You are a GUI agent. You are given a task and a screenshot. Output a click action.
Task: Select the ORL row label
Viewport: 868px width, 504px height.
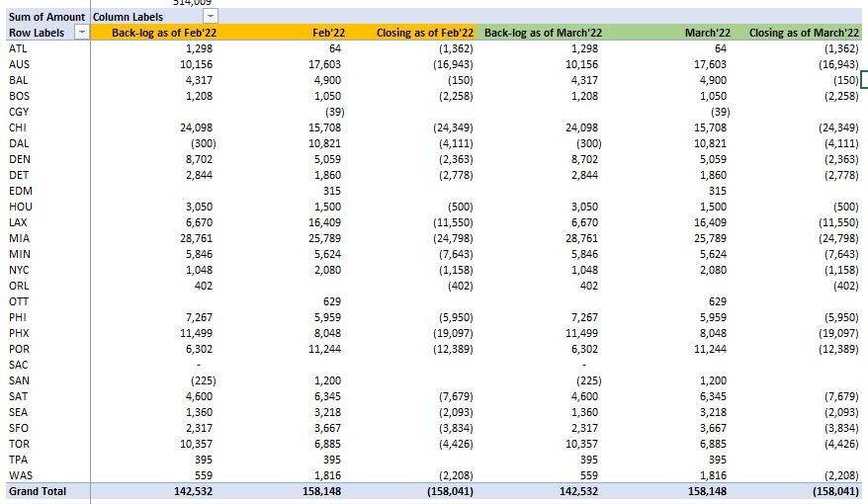(x=18, y=286)
